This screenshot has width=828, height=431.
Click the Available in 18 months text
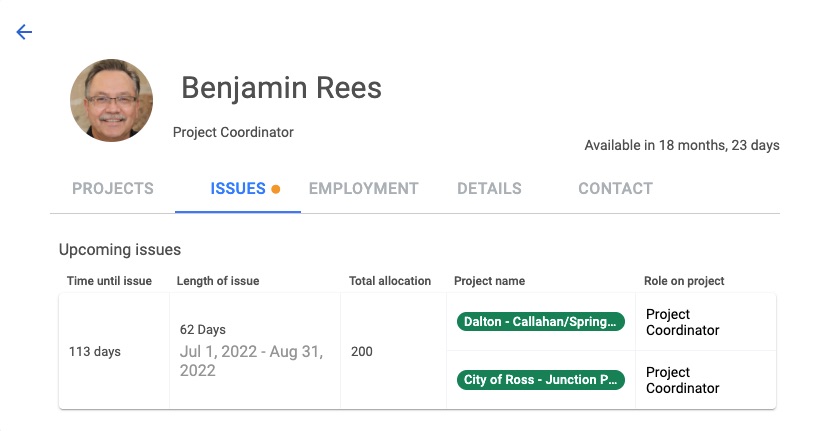point(682,145)
